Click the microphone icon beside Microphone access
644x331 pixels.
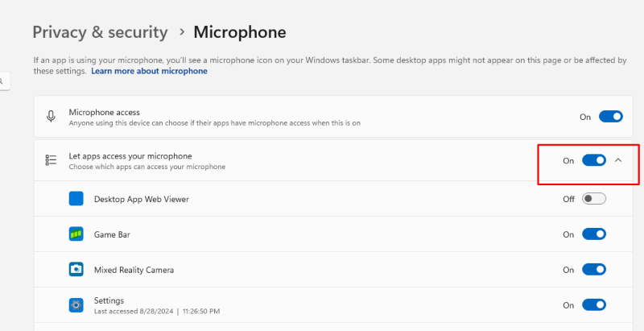[51, 117]
